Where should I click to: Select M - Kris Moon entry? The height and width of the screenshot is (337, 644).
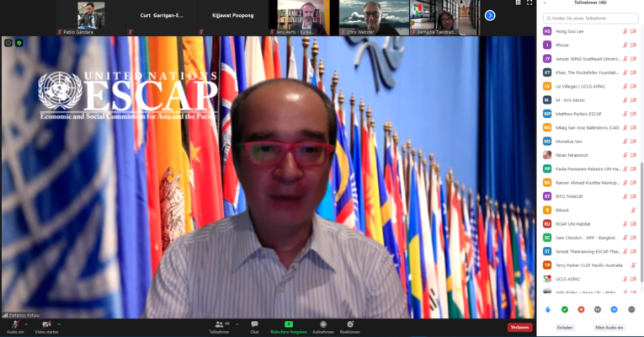[590, 100]
